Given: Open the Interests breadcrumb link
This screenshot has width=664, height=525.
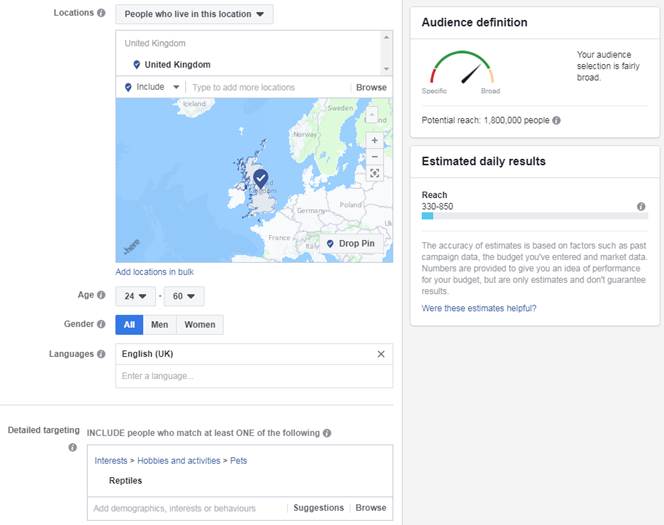Looking at the screenshot, I should [x=111, y=461].
